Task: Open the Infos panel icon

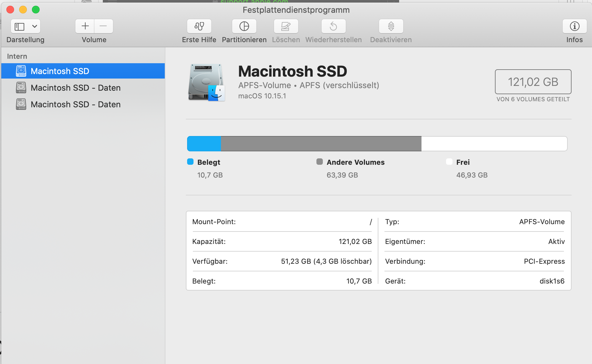Action: click(574, 26)
